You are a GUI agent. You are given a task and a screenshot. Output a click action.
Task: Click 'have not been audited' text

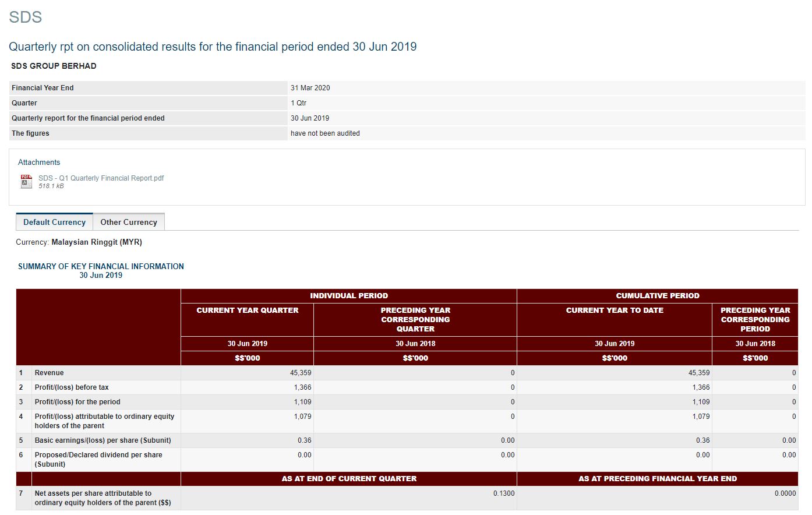[x=325, y=133]
